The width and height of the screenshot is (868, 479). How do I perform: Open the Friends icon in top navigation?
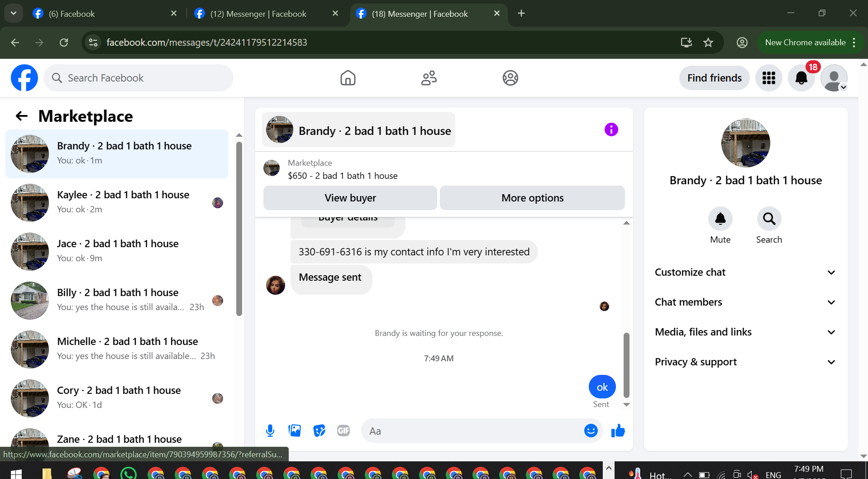[x=429, y=78]
